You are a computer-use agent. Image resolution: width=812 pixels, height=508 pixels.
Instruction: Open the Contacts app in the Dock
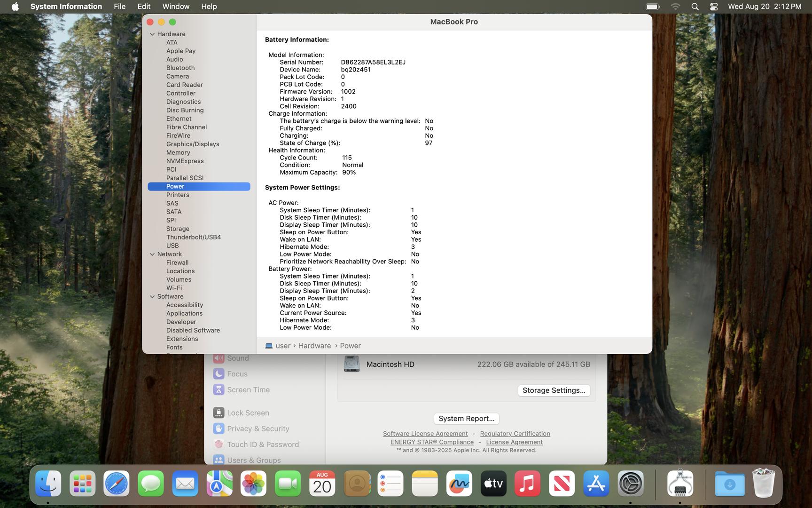click(x=357, y=484)
